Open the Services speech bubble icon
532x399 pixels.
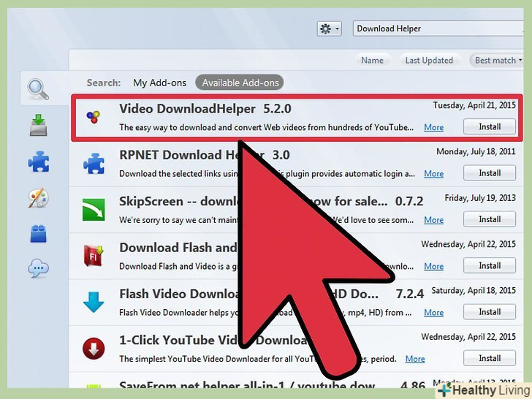38,269
